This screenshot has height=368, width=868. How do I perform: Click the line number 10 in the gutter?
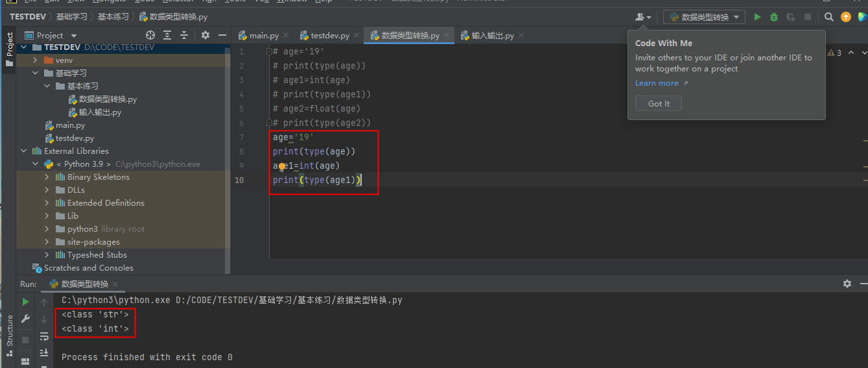(x=240, y=180)
